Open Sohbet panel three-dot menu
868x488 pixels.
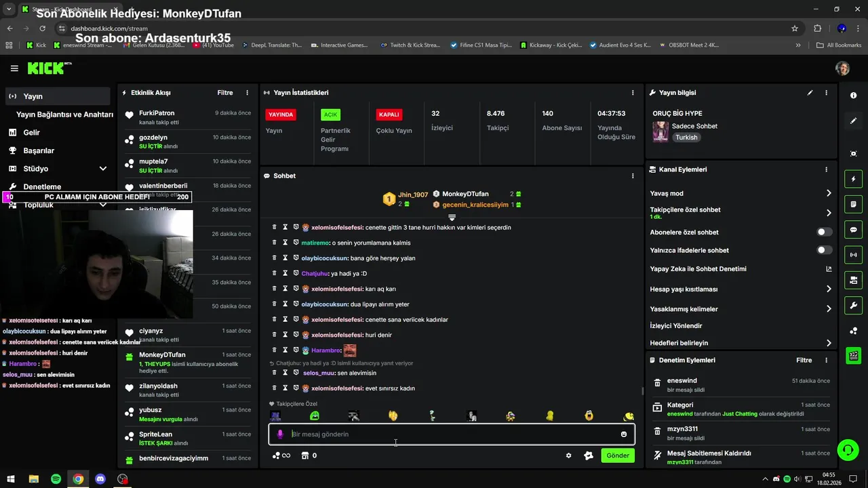633,176
